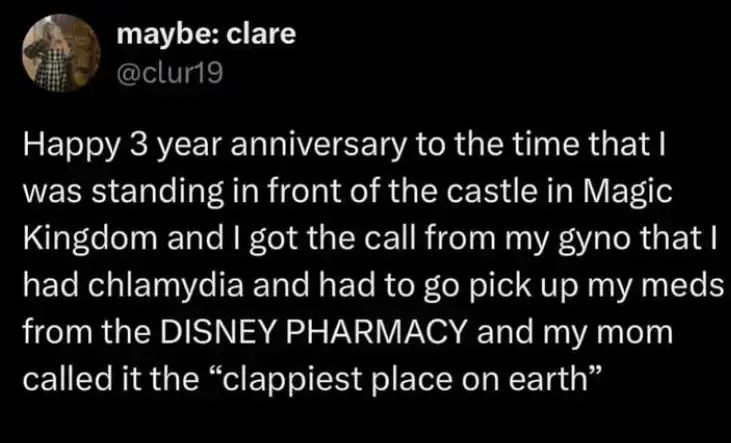
Task: Open the display name "maybe: clare"
Action: coord(207,35)
